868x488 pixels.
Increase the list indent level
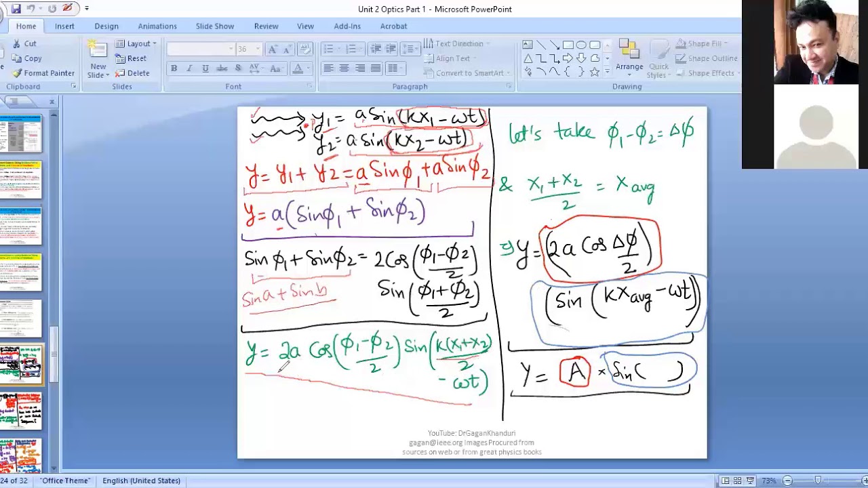tap(391, 49)
